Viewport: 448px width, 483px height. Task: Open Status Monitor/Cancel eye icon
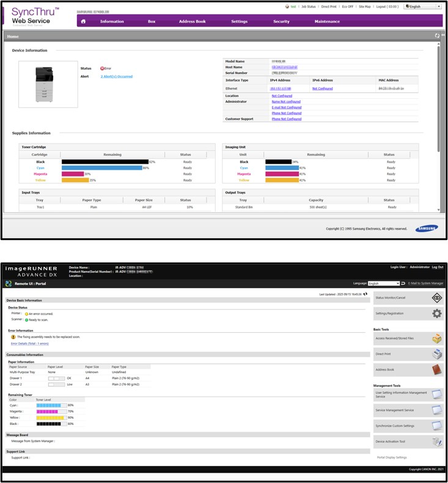pyautogui.click(x=437, y=298)
